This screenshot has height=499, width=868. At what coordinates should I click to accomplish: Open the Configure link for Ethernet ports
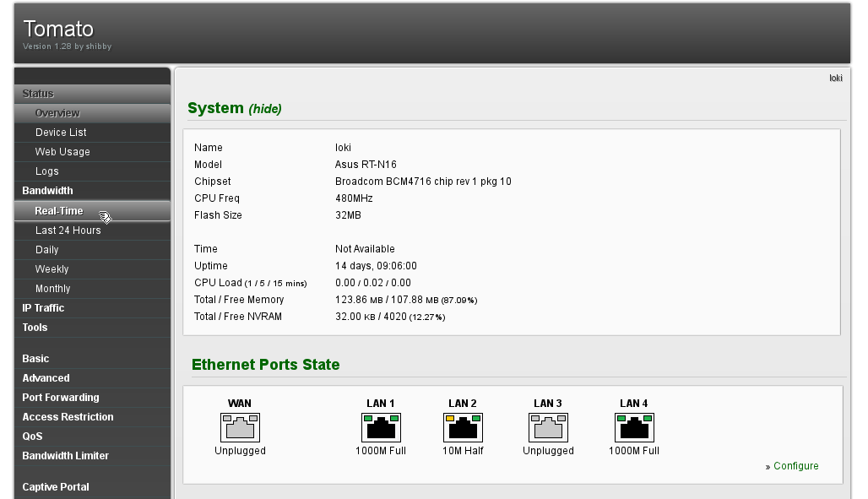[795, 466]
